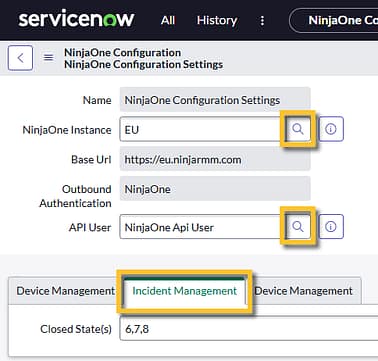Screen dimensions: 378x361
Task: Open the three-dot more menu
Action: [262, 20]
